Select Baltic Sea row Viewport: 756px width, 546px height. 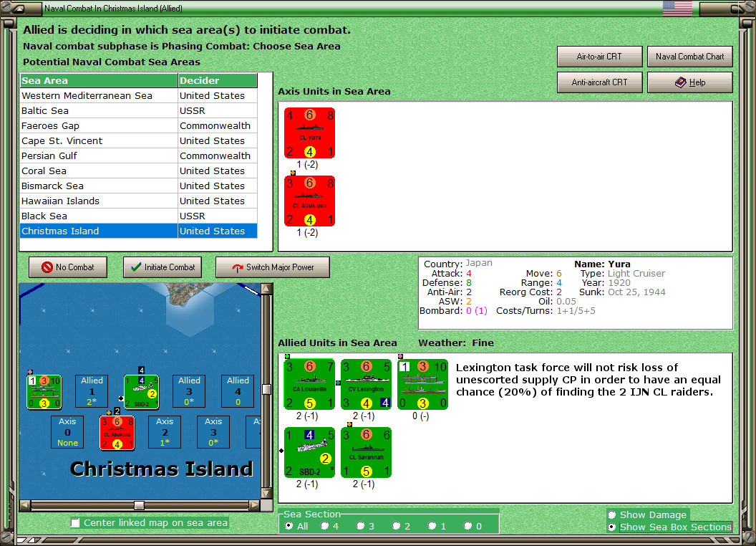point(139,110)
